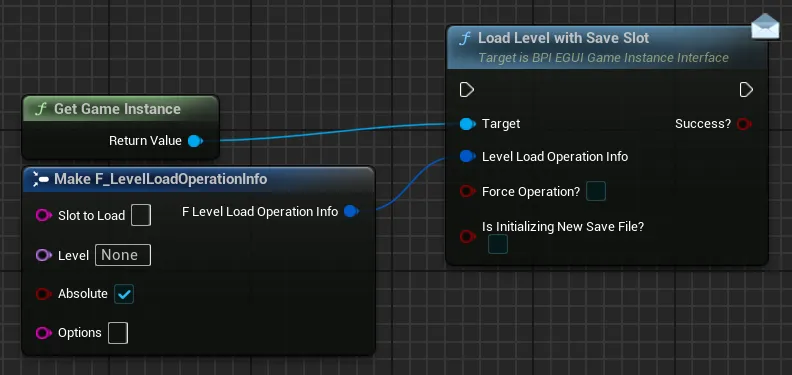Click the Success? output pin
The height and width of the screenshot is (375, 792).
pos(744,124)
